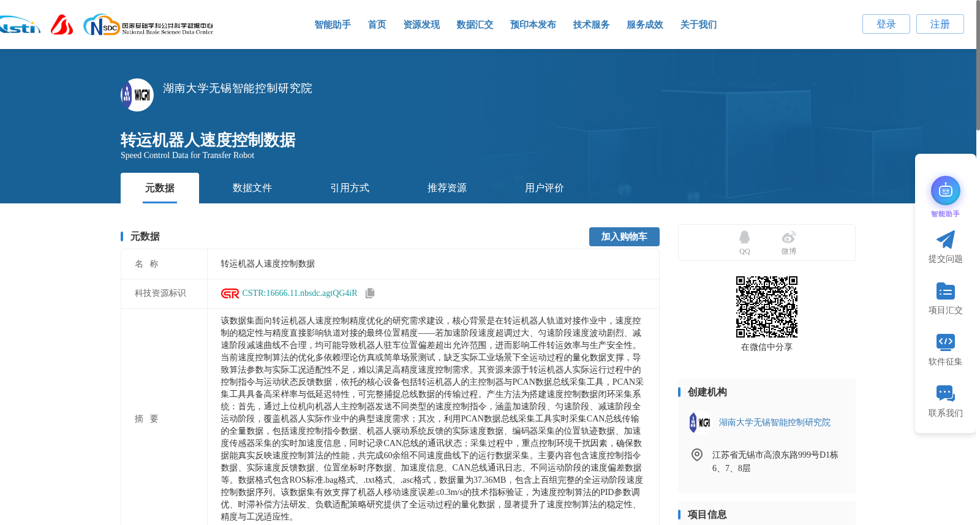The width and height of the screenshot is (980, 525).
Task: Switch to the 用户评价 tab
Action: click(545, 188)
